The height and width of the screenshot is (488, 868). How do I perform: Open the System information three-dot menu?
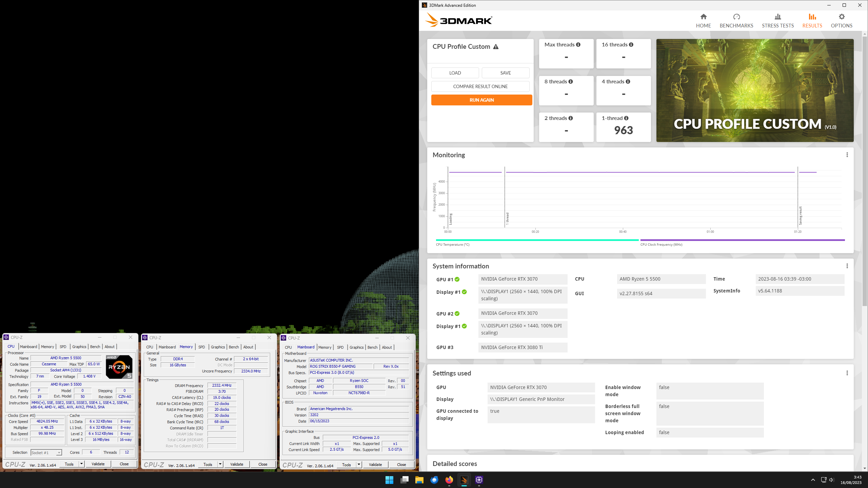pos(847,266)
